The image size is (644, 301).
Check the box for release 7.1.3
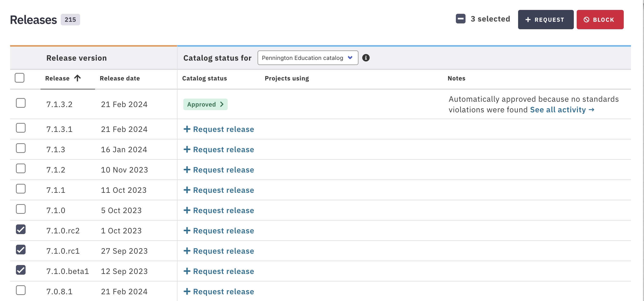click(x=21, y=148)
